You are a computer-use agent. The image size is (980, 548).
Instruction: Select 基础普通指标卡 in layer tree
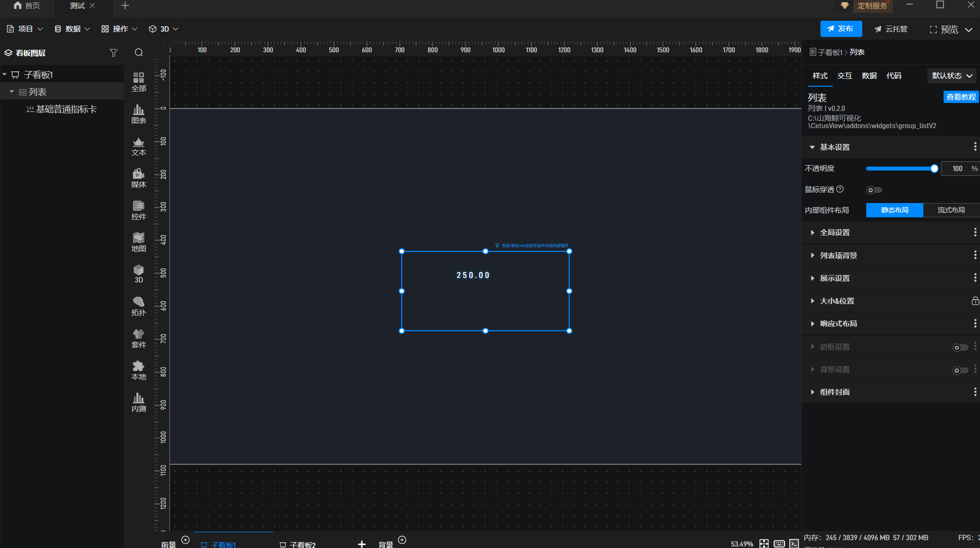tap(66, 109)
